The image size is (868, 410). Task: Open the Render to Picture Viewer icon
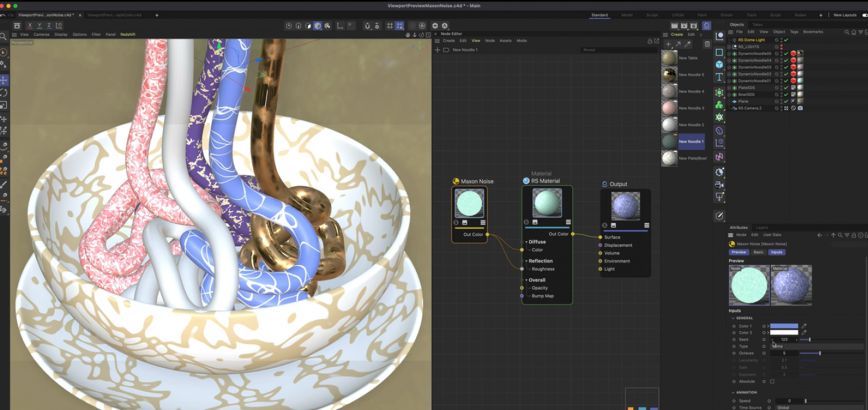click(x=684, y=25)
